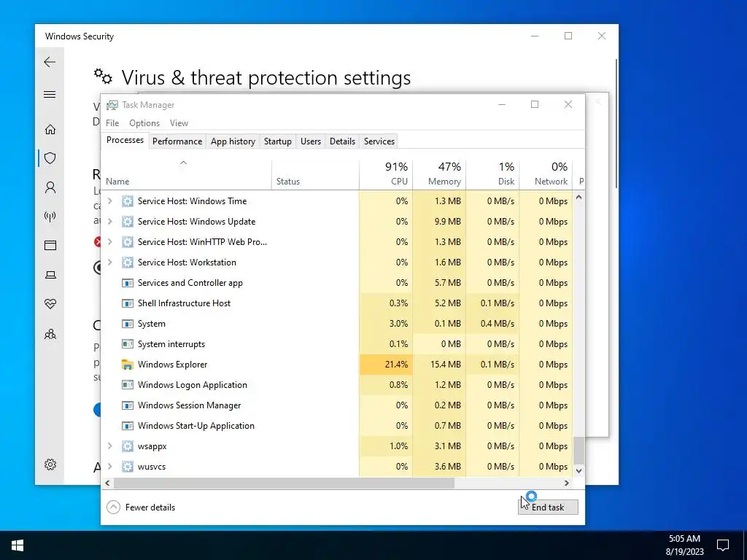Click the taskbar clock showing 5:05 AM
747x560 pixels.
[684, 545]
